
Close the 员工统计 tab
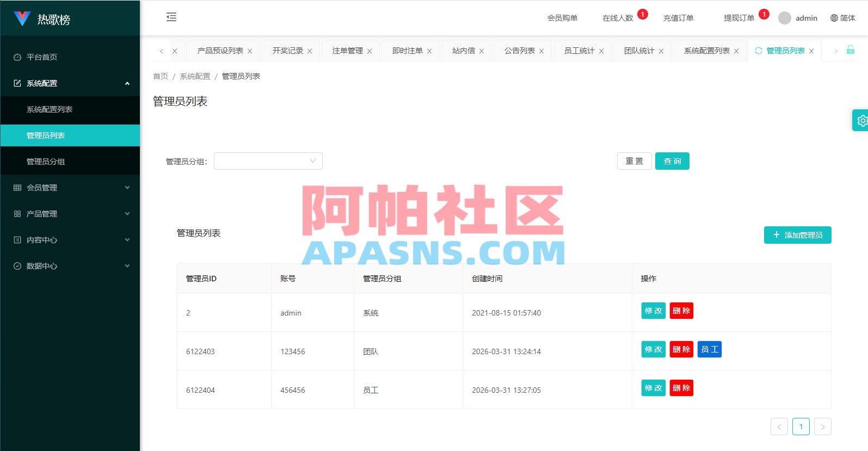click(601, 51)
